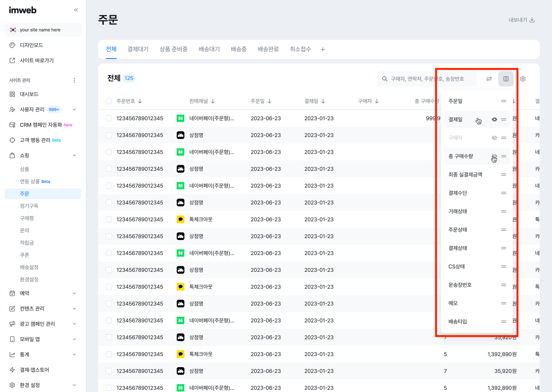Viewport: 552px width, 392px height.
Task: Open 사이트 바로가기 external link icon
Action: [12, 60]
